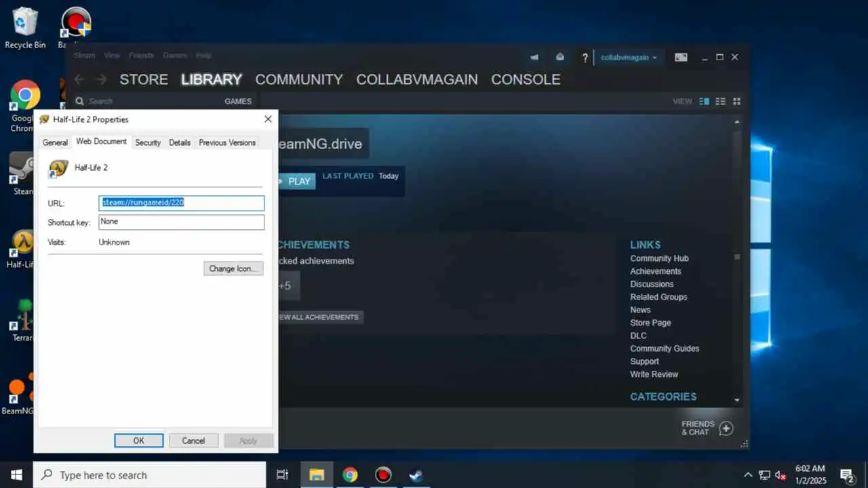Open the Community Guides link
This screenshot has width=868, height=488.
(665, 348)
